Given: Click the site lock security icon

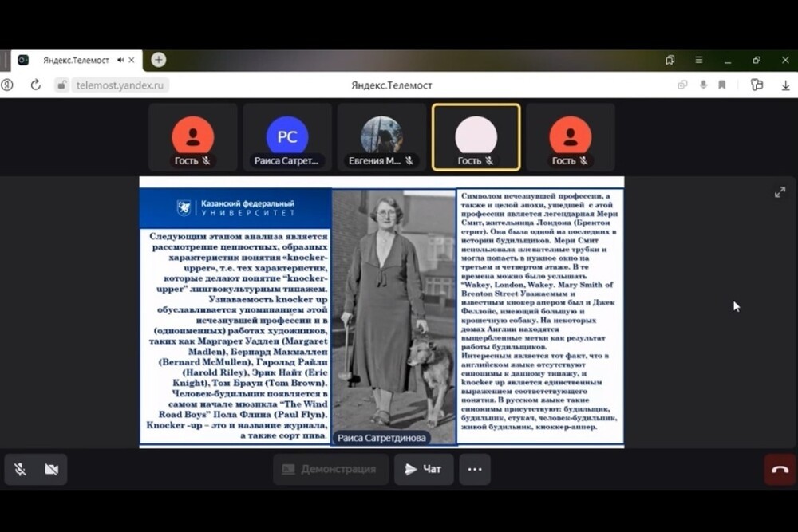Looking at the screenshot, I should (x=61, y=85).
